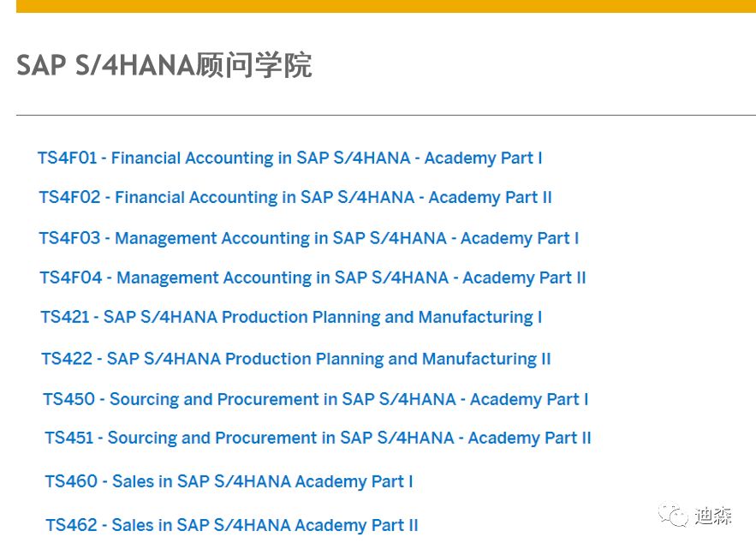Select TS421 Production Planning and Manufacturing I
Image resolution: width=756 pixels, height=549 pixels.
click(x=291, y=318)
